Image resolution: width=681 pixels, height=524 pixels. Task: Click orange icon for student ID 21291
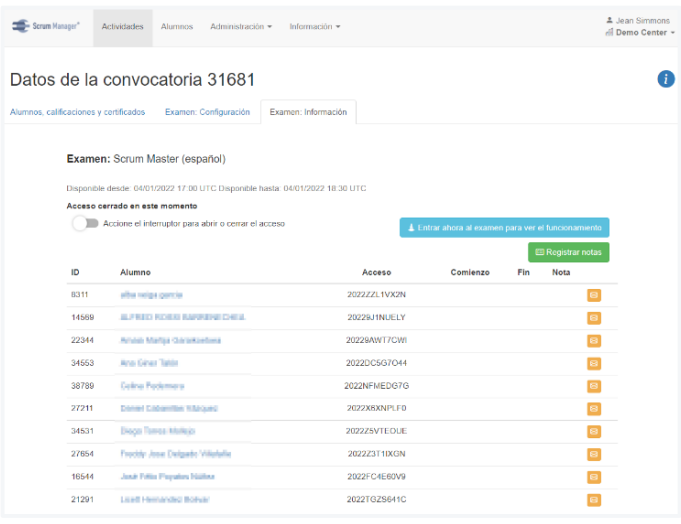[593, 500]
